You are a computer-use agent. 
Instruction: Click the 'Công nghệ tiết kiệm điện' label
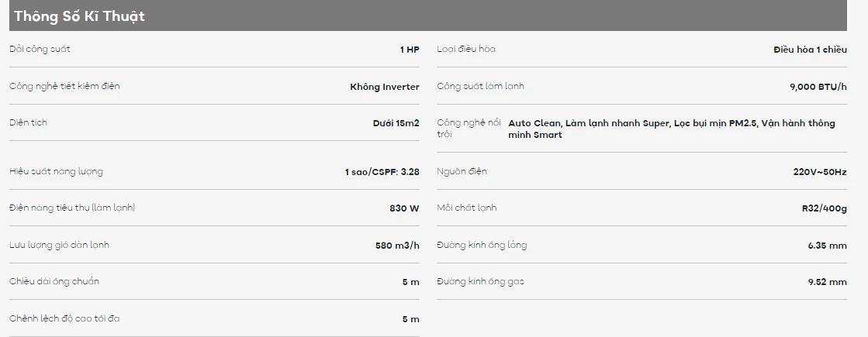coord(64,86)
